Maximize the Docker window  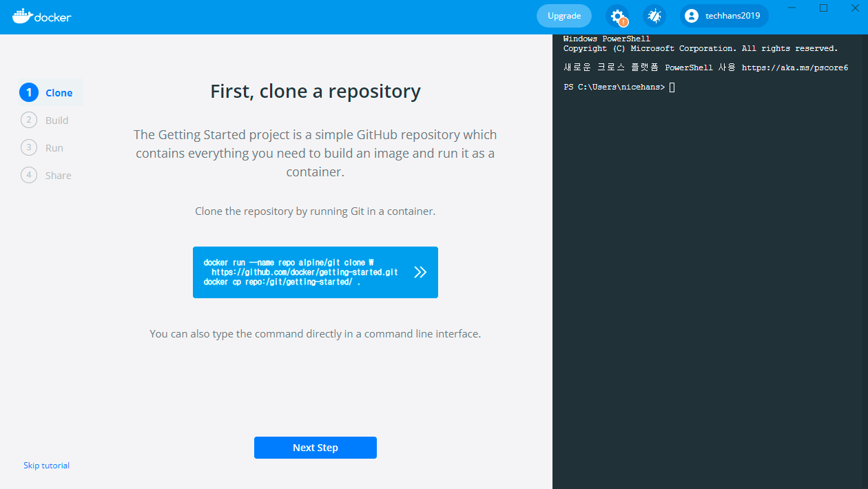point(823,8)
